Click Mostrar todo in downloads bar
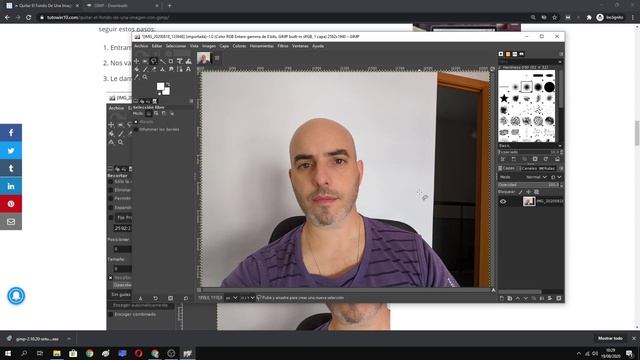Image resolution: width=640 pixels, height=360 pixels. pos(610,338)
